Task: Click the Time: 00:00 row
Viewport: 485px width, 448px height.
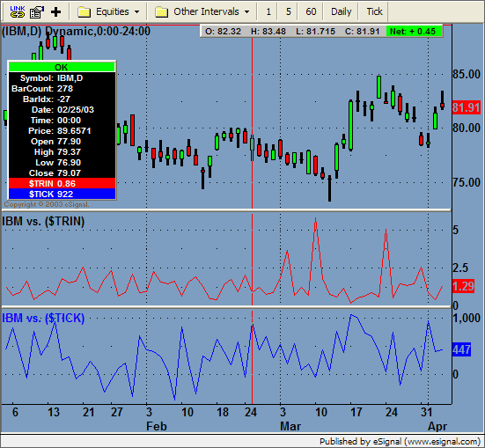Action: (62, 120)
